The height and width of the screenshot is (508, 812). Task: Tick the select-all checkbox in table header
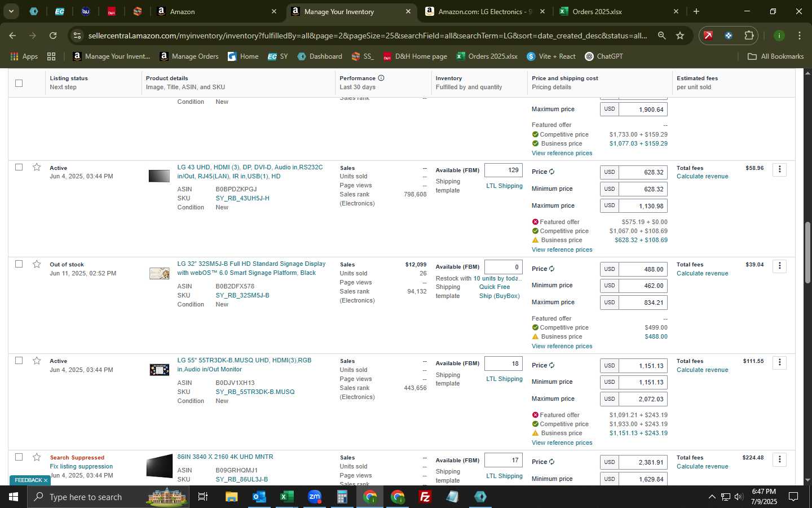tap(19, 83)
